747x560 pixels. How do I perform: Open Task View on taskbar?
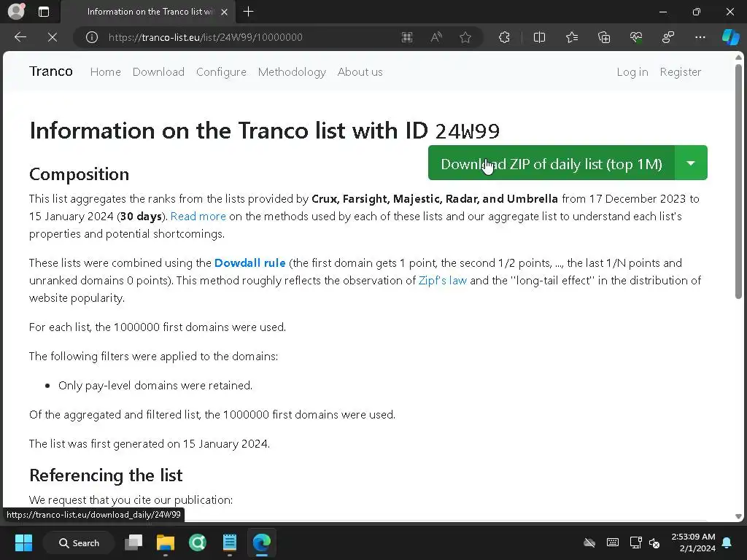[134, 542]
